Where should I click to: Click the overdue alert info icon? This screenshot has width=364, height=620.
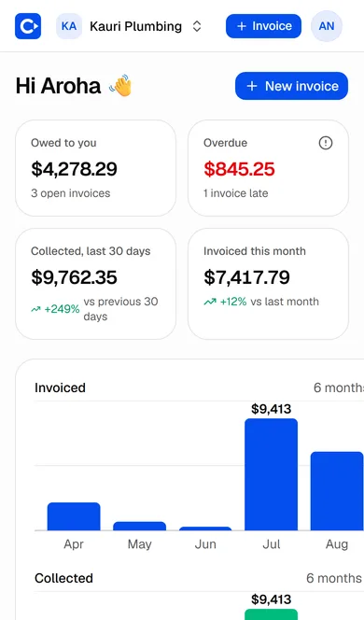coord(326,143)
